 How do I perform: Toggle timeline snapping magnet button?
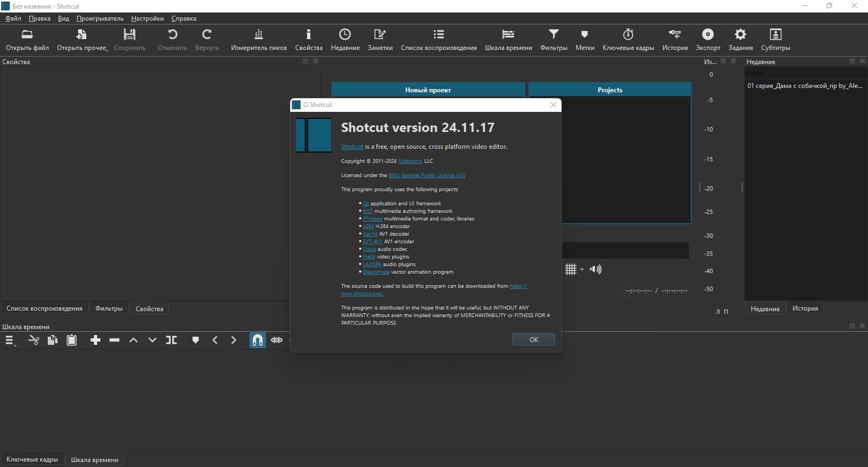pos(258,340)
